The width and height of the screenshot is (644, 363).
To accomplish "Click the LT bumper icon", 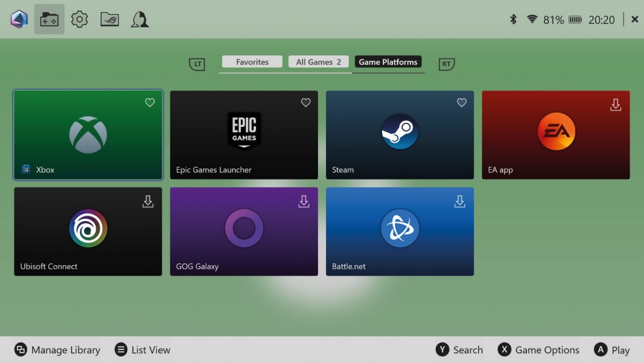I will coord(197,64).
